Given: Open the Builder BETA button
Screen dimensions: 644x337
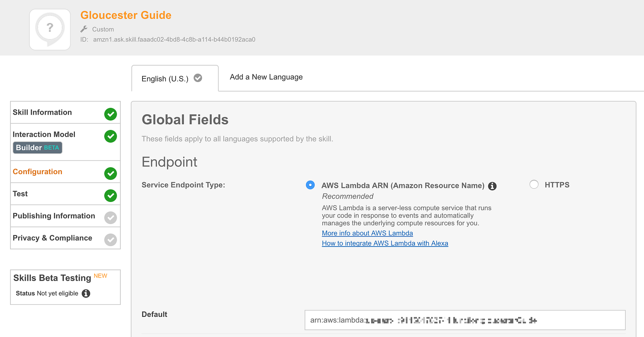Looking at the screenshot, I should point(37,148).
